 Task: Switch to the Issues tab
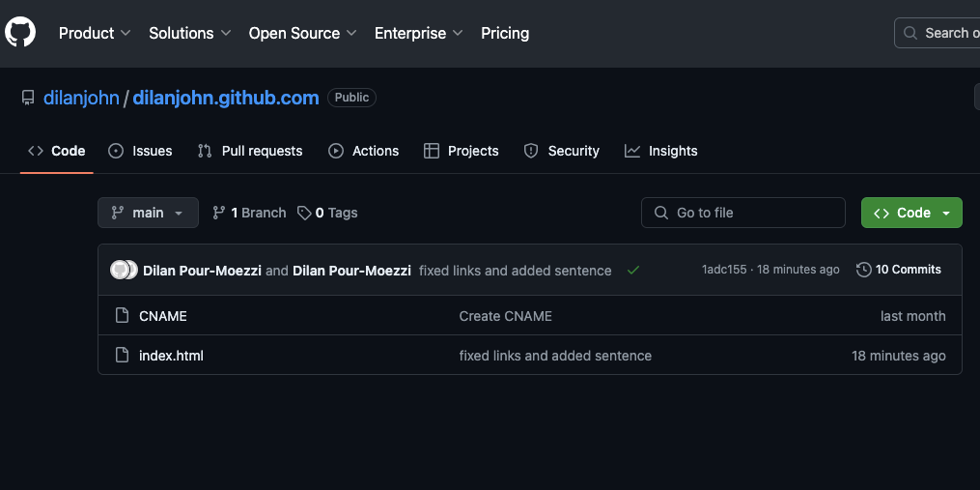point(141,151)
